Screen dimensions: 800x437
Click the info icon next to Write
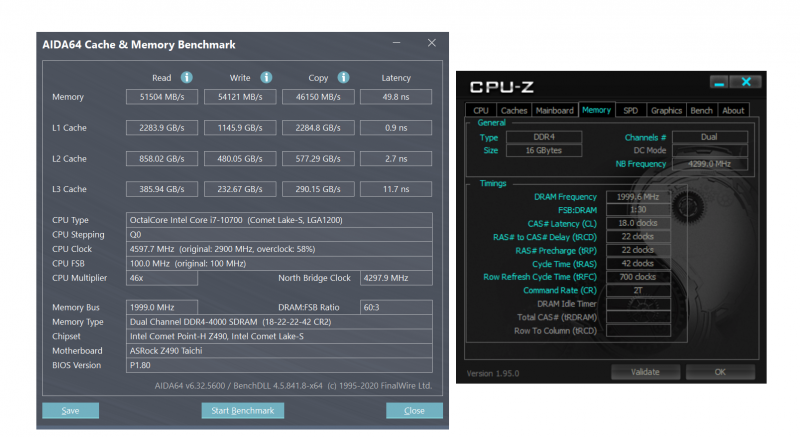coord(267,77)
